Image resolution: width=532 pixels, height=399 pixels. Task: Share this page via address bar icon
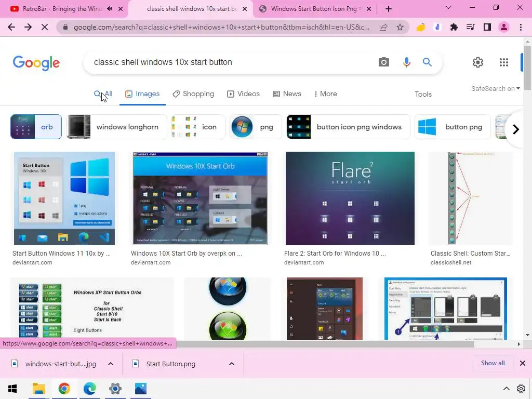[x=383, y=27]
